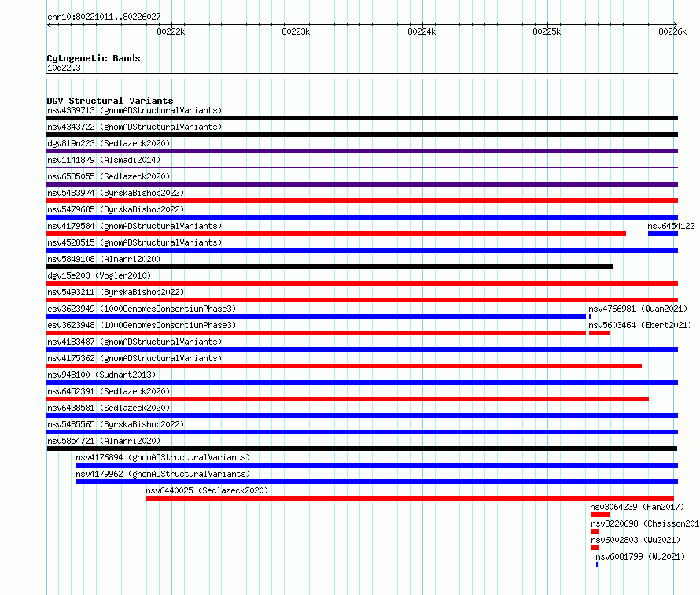Click the short blue bar under nsv6454122
Screen dimensions: 700x595
(x=663, y=234)
